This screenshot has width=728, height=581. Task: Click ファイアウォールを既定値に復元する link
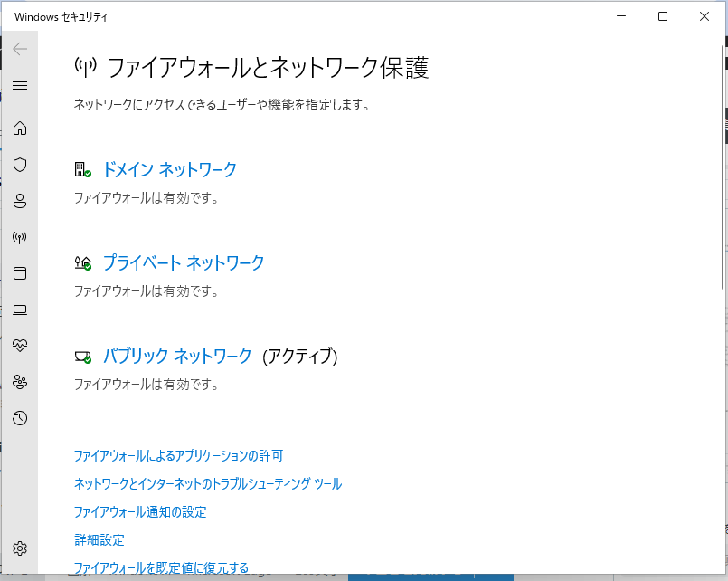161,567
